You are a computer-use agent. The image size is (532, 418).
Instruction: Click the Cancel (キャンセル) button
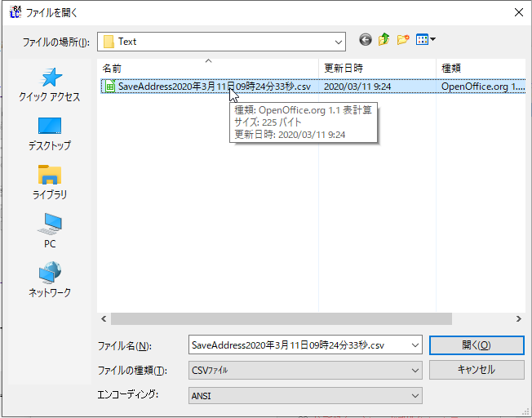pos(477,370)
